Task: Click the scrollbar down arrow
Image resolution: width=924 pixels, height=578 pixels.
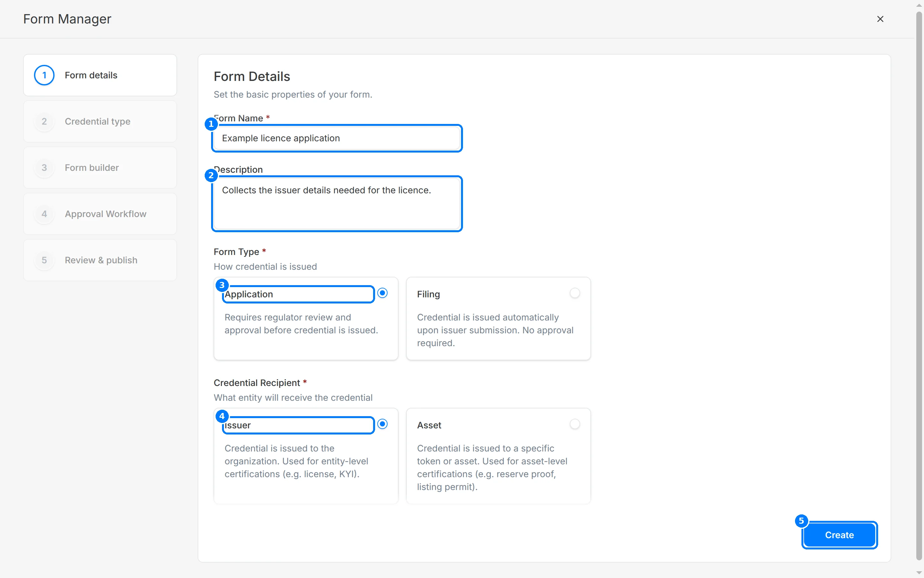Action: (919, 573)
